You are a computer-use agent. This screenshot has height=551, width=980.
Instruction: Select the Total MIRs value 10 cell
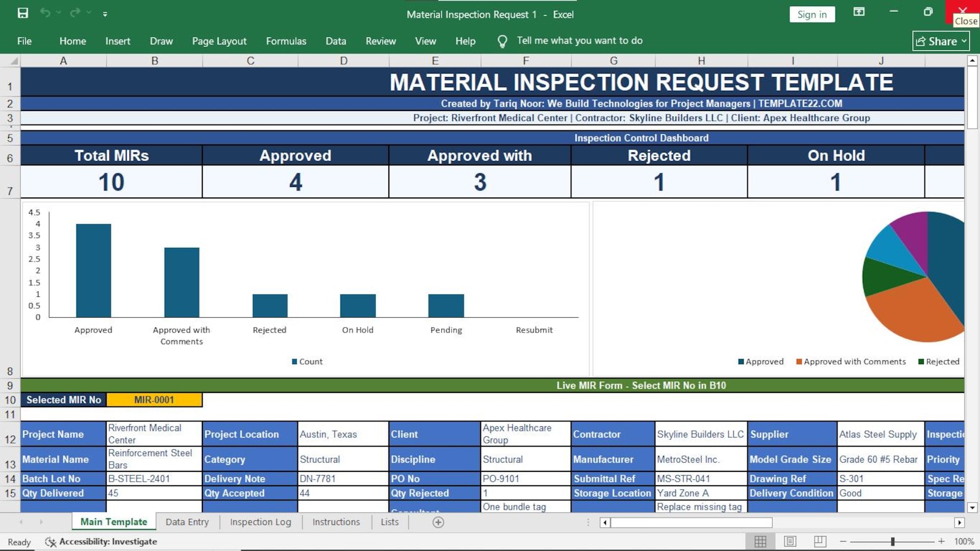tap(111, 182)
